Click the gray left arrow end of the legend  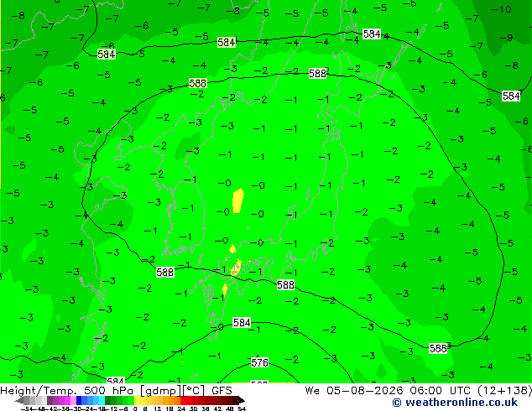[x=19, y=400]
